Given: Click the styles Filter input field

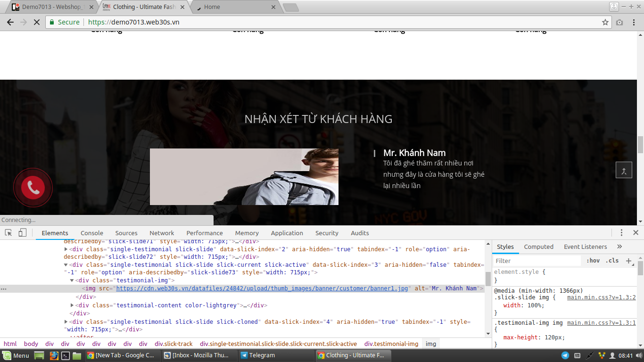Looking at the screenshot, I should pos(537,261).
